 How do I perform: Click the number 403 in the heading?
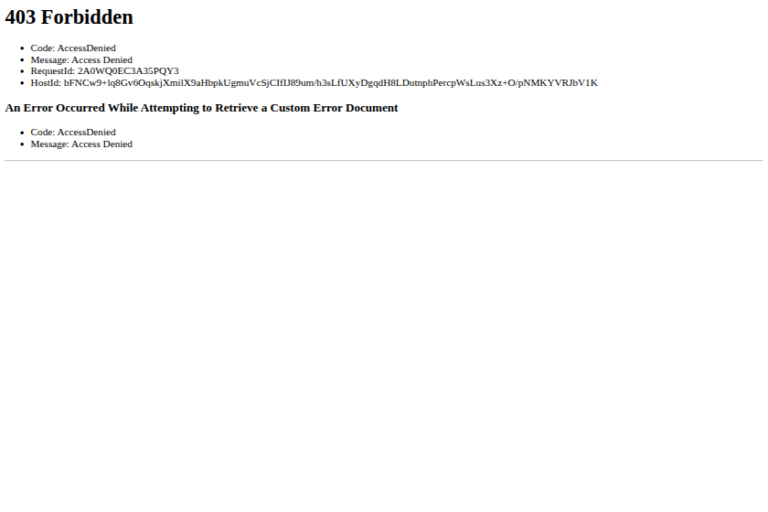(x=20, y=17)
